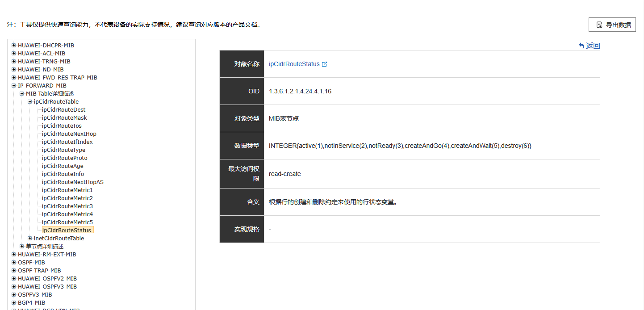Select ipCidrRouteMask in the tree

tap(64, 118)
